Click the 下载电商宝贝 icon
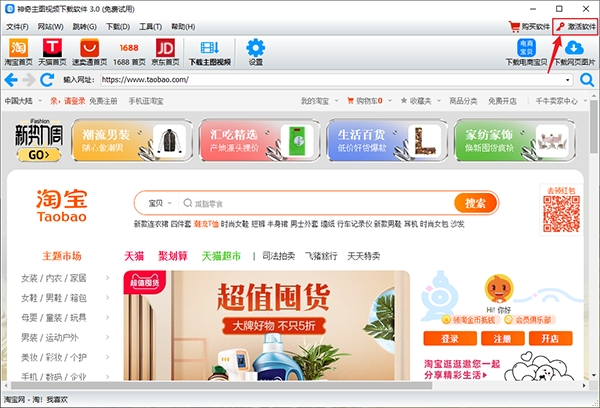 coord(526,51)
